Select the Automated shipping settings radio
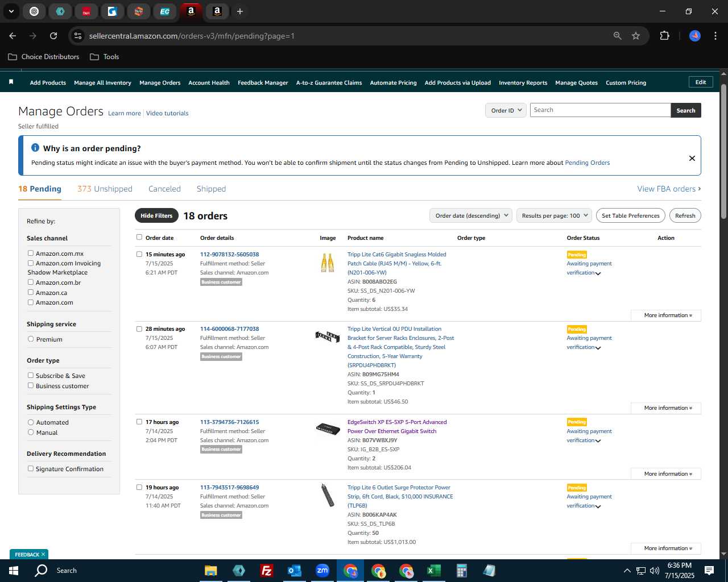Viewport: 728px width, 582px height. click(x=31, y=422)
